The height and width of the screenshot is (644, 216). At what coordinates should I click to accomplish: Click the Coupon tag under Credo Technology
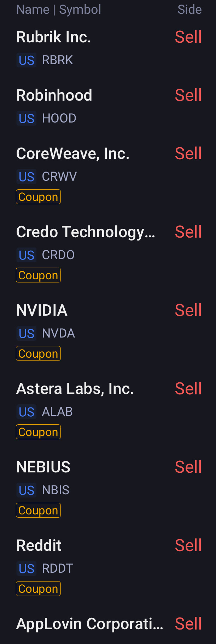point(38,275)
